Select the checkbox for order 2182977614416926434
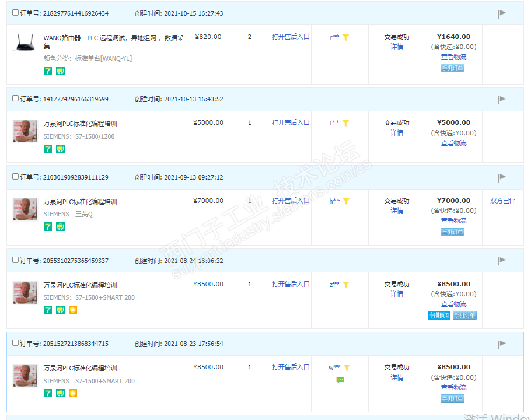The image size is (531, 420). [16, 13]
